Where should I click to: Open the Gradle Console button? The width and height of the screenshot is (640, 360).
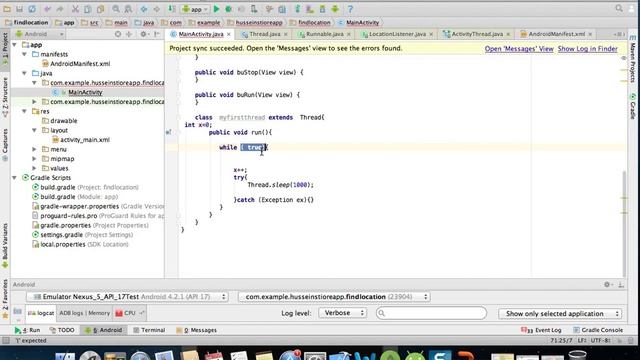tap(598, 330)
